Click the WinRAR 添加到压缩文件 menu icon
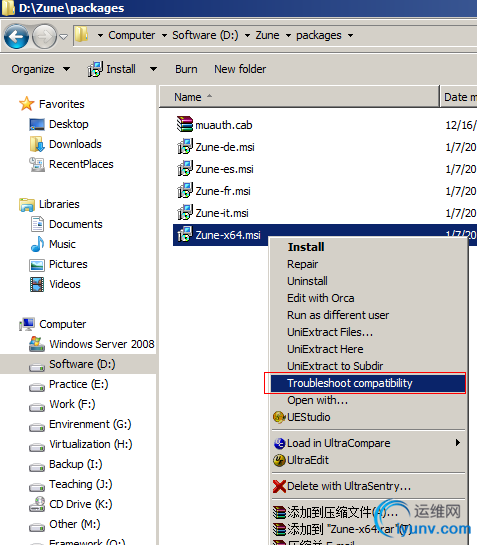 click(279, 512)
